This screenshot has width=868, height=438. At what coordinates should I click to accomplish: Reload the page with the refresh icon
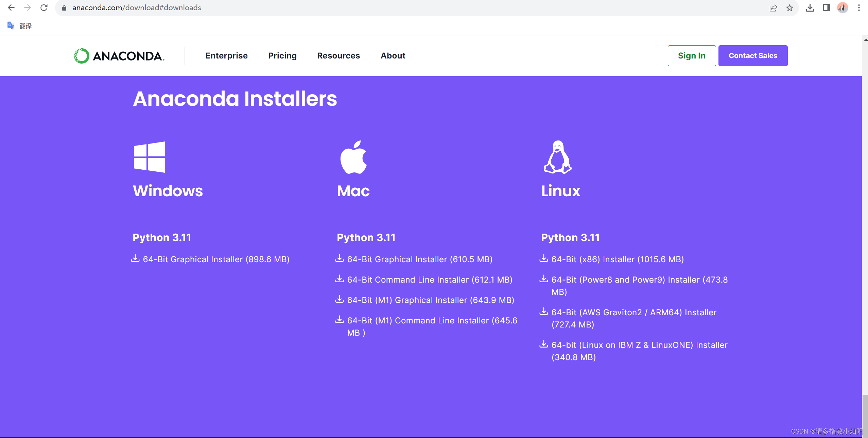(44, 7)
